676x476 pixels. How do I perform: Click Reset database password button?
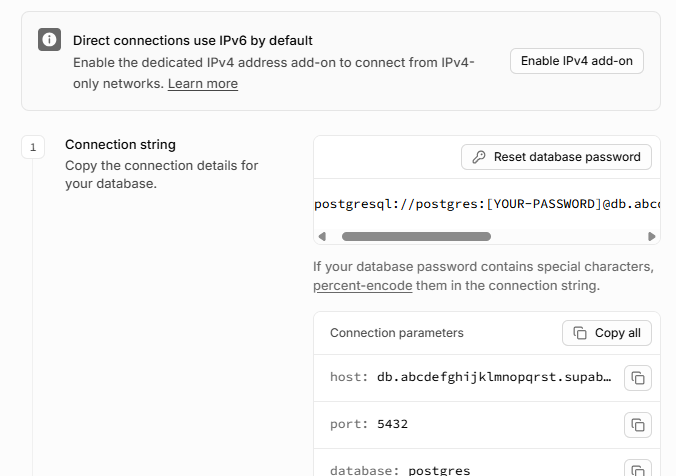(x=556, y=157)
